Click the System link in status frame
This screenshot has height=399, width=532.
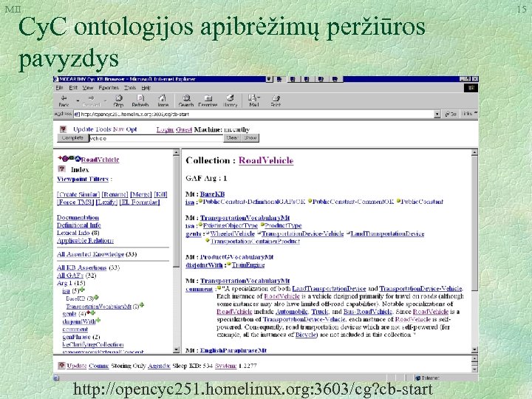click(x=225, y=366)
